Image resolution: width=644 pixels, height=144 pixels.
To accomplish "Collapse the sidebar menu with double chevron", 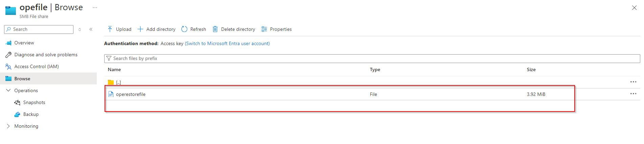I will pos(91,29).
